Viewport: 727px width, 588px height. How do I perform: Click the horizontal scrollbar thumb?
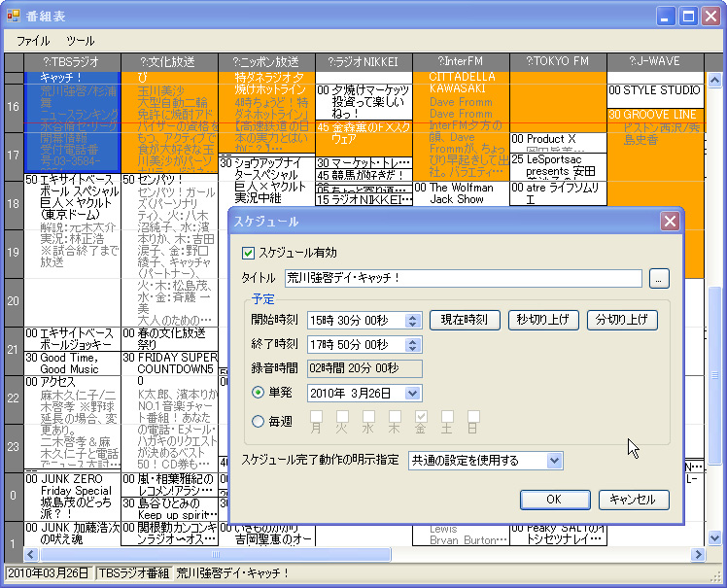click(x=216, y=554)
